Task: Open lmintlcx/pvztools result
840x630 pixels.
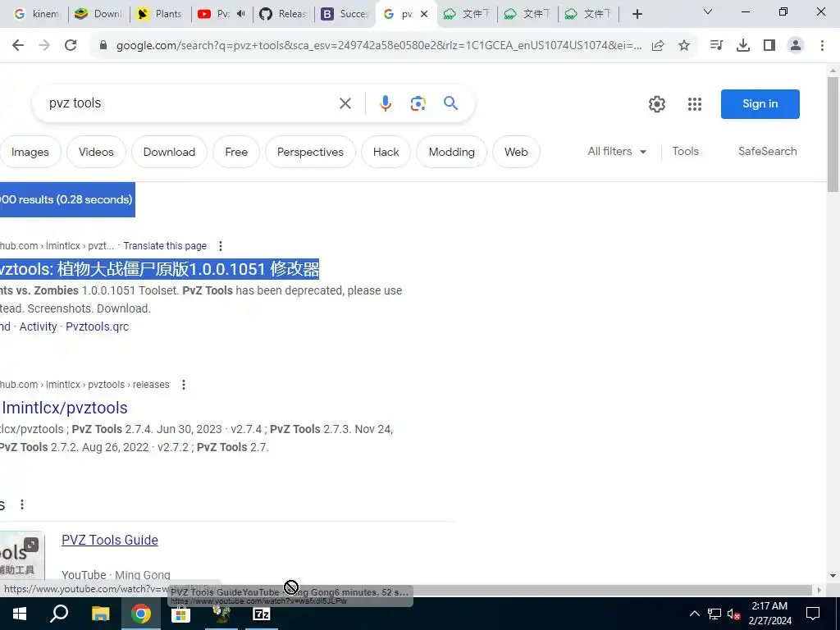Action: coord(65,409)
